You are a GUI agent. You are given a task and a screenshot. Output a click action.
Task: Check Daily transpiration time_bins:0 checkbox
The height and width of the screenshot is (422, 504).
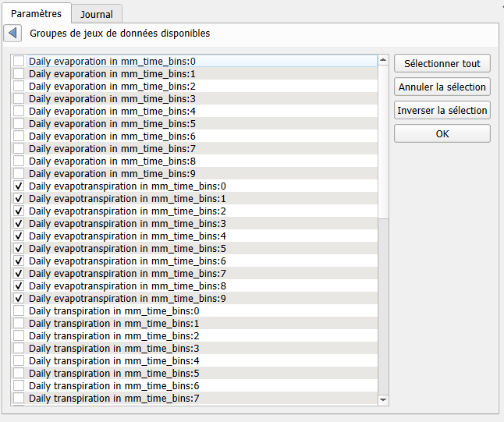[19, 311]
